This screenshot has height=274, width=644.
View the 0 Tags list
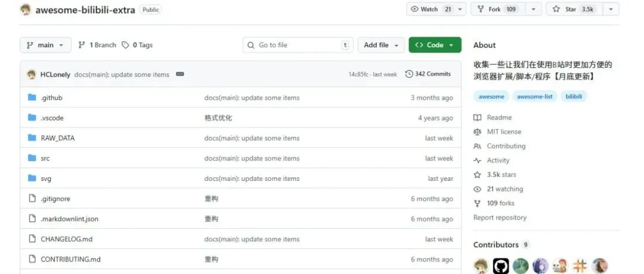(x=137, y=45)
